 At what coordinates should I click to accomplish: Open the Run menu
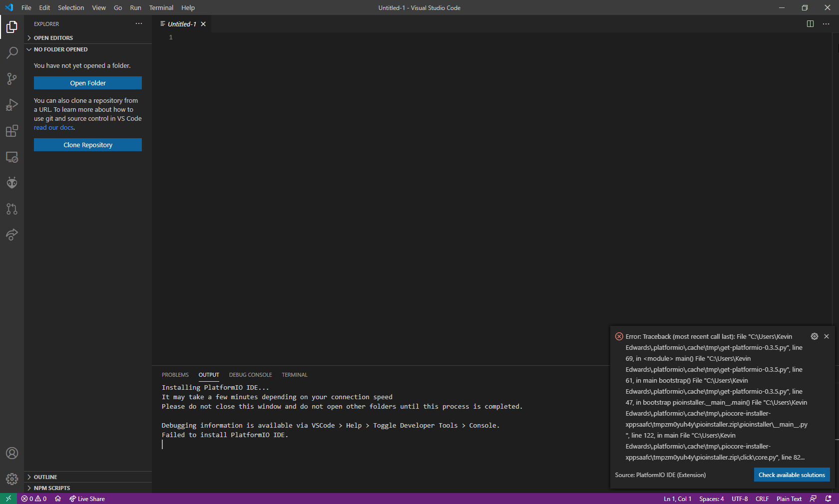click(135, 7)
